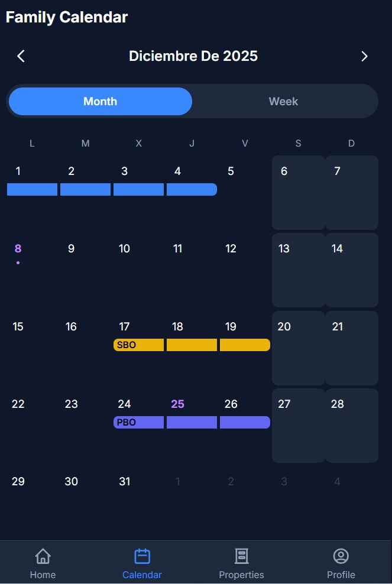
Task: Tap the Profile tab label
Action: [341, 575]
